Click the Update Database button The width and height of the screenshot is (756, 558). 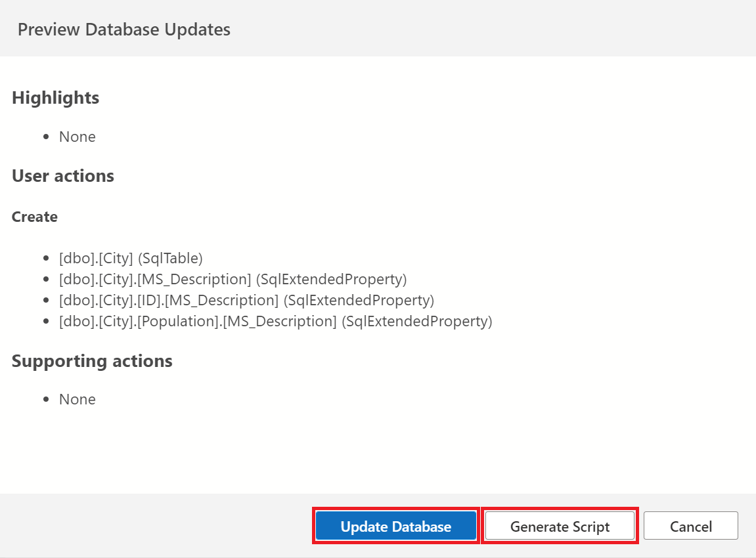click(395, 526)
